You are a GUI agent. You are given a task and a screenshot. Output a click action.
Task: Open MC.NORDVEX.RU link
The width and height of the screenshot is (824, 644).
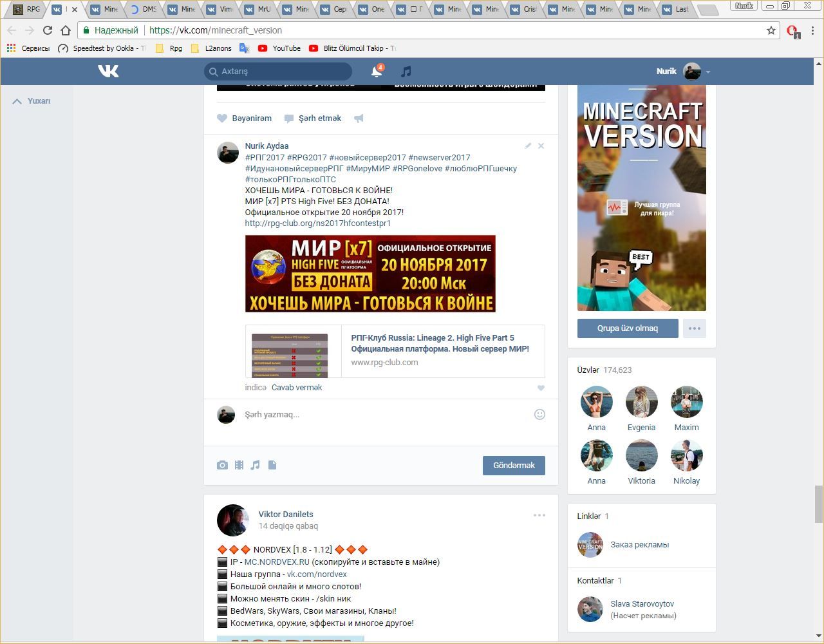277,562
